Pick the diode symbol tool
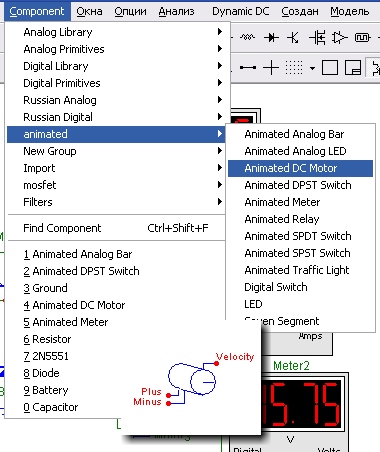 coord(271,37)
